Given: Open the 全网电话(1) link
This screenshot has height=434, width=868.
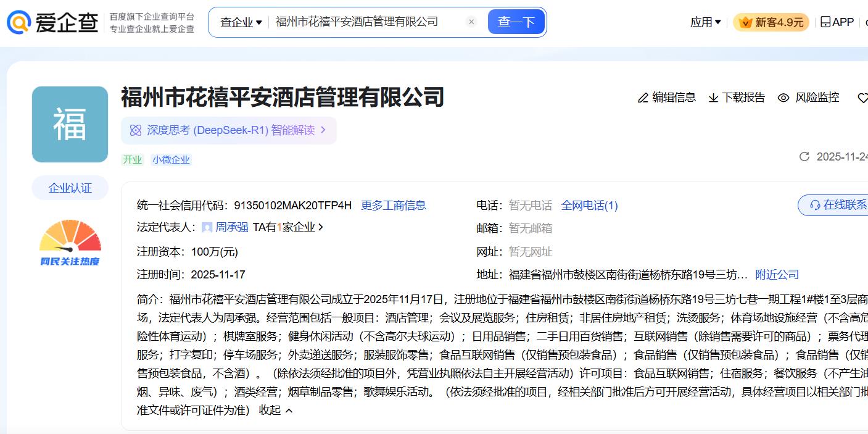Looking at the screenshot, I should coord(589,206).
